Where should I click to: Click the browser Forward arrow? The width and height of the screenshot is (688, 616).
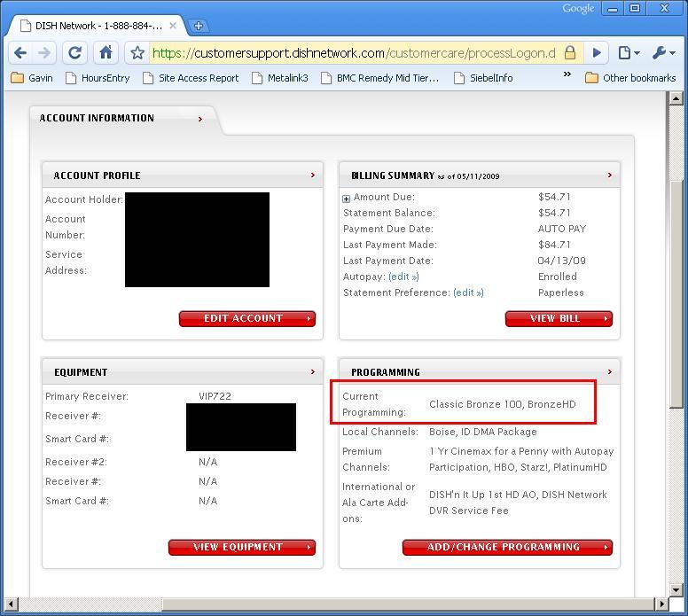click(x=44, y=53)
